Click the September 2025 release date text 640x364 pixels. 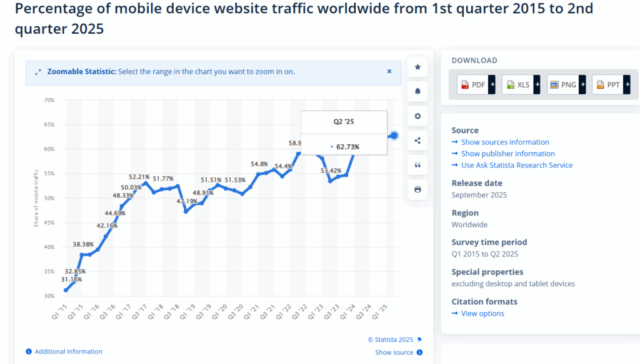[479, 195]
